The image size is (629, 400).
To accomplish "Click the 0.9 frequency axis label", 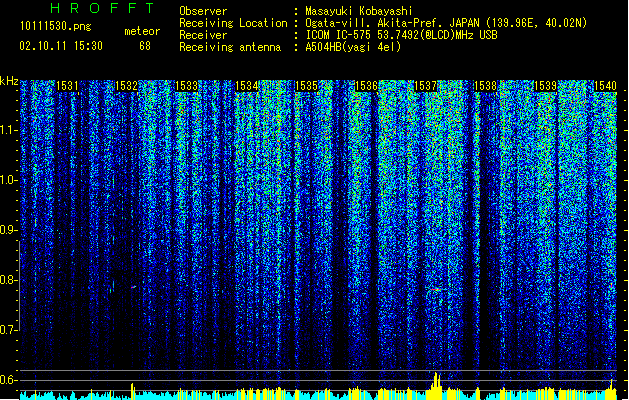I will click(x=9, y=230).
